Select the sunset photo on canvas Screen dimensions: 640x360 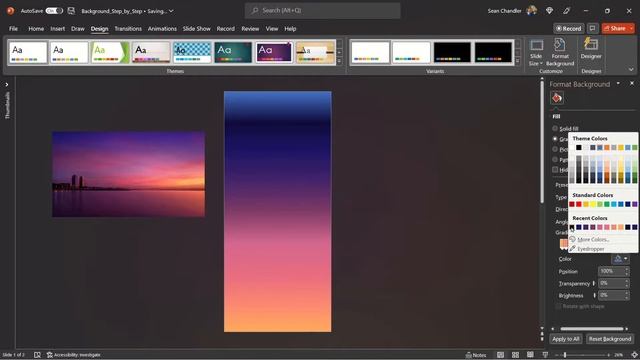tap(129, 174)
